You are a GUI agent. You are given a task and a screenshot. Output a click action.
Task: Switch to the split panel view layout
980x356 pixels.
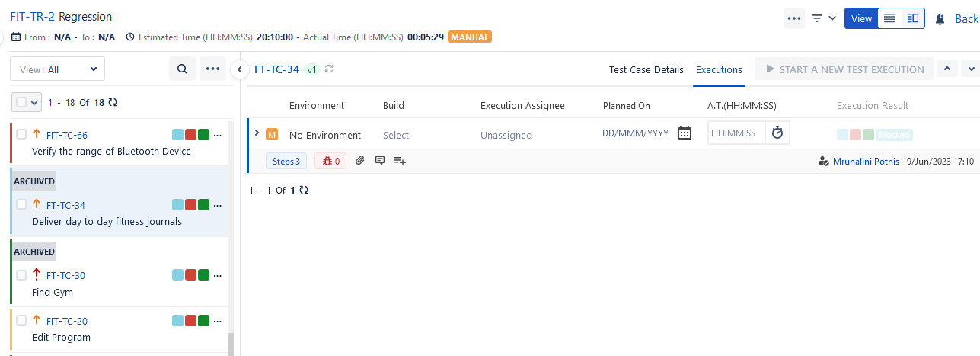[x=912, y=18]
